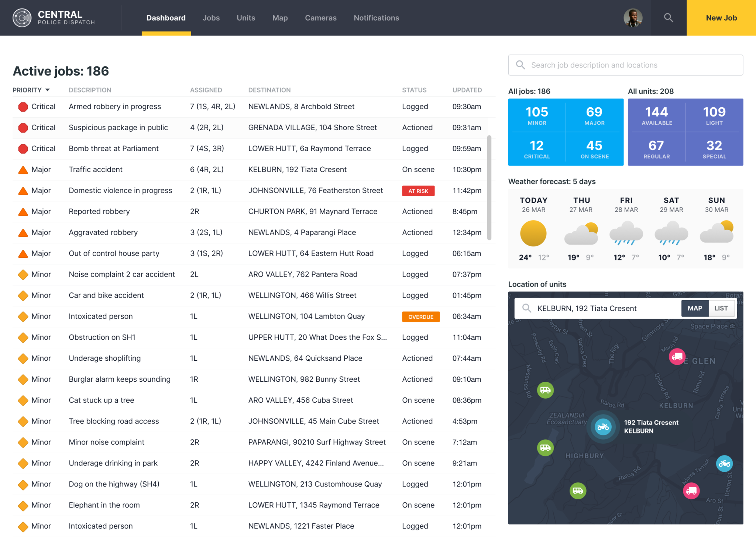The width and height of the screenshot is (756, 537).
Task: Click the bus unit marker near Zealandia
Action: (545, 390)
